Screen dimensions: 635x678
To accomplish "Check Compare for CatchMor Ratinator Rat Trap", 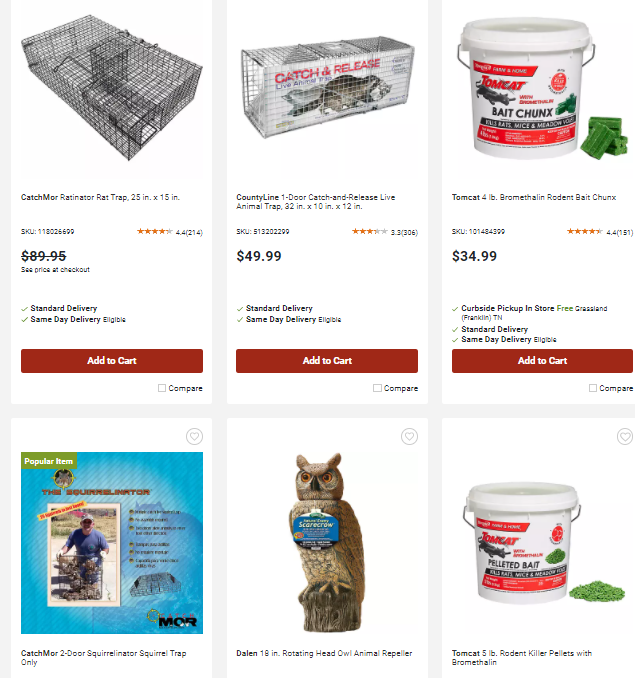I will 162,388.
